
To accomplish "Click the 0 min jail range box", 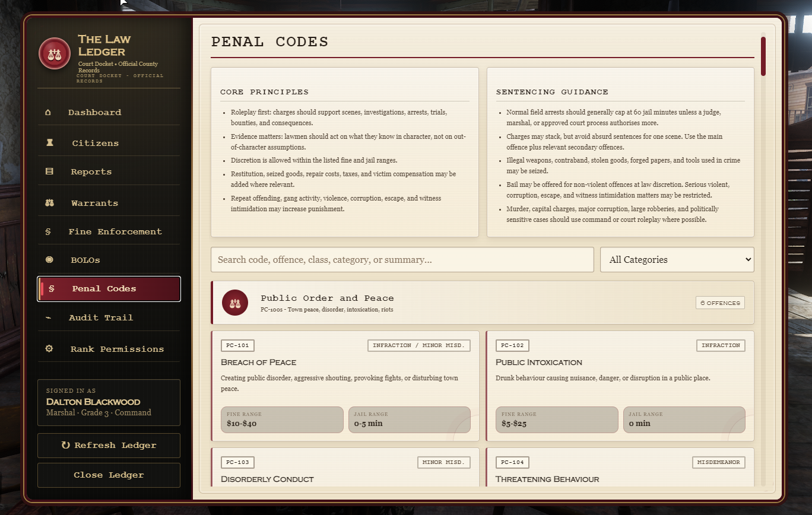I will [x=684, y=419].
